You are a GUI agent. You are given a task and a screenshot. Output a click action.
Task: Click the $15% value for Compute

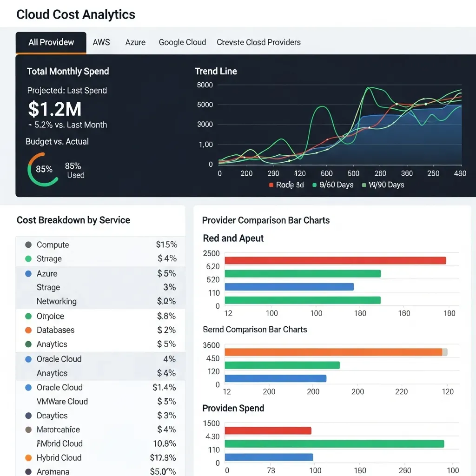(x=166, y=245)
